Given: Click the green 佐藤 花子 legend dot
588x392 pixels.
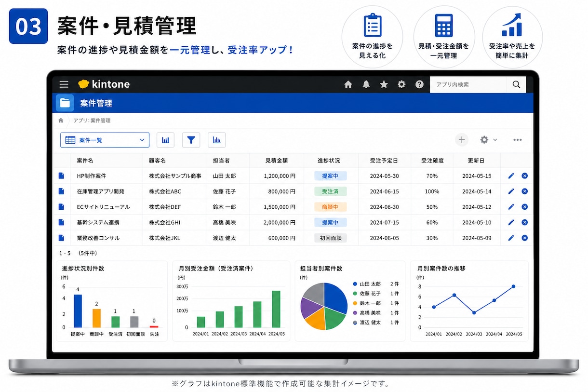Looking at the screenshot, I should (x=355, y=294).
